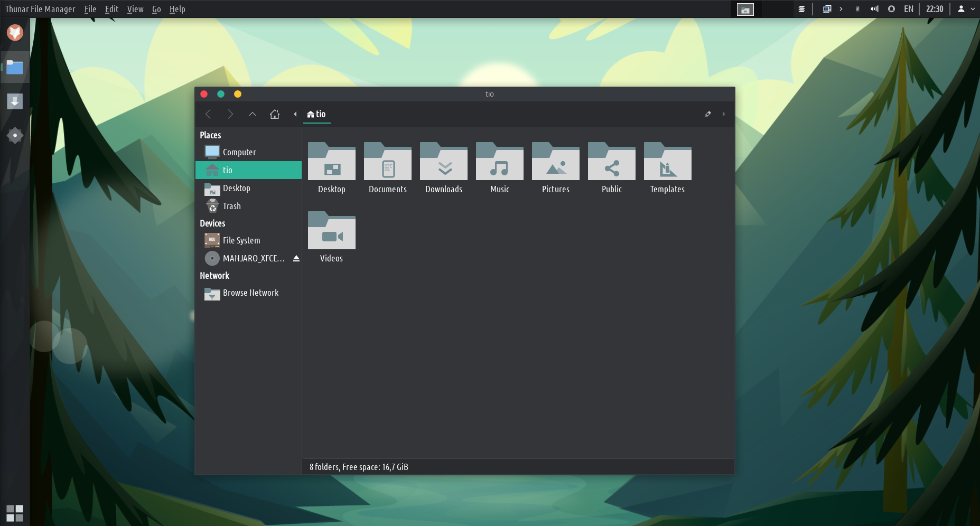Open Browse Network in sidebar
This screenshot has height=526, width=980.
coord(250,293)
